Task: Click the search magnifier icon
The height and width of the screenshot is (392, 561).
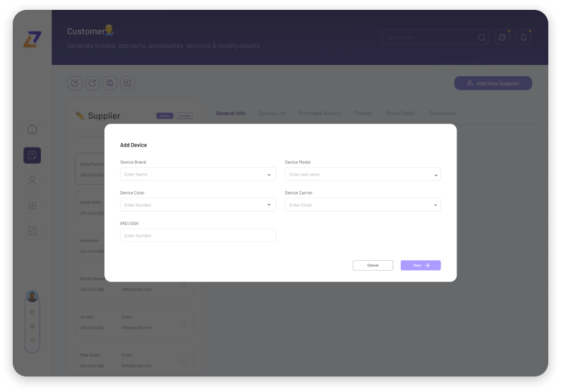Action: [x=481, y=37]
